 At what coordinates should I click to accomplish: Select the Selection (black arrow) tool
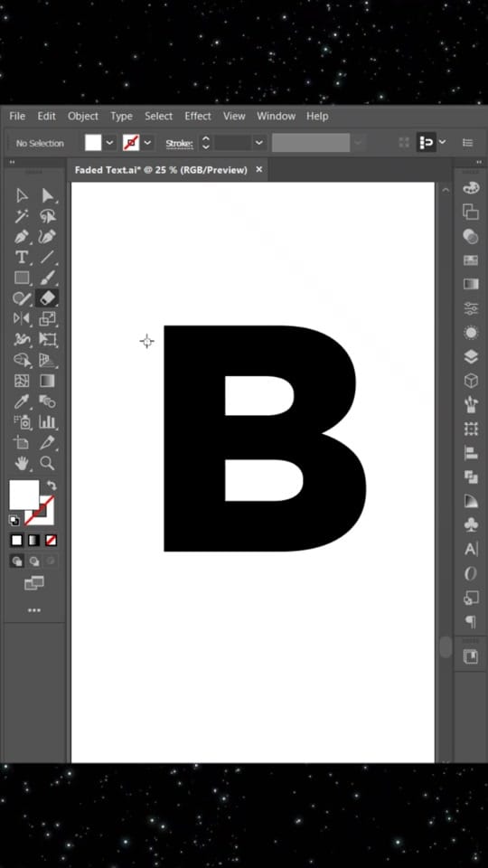pyautogui.click(x=22, y=196)
